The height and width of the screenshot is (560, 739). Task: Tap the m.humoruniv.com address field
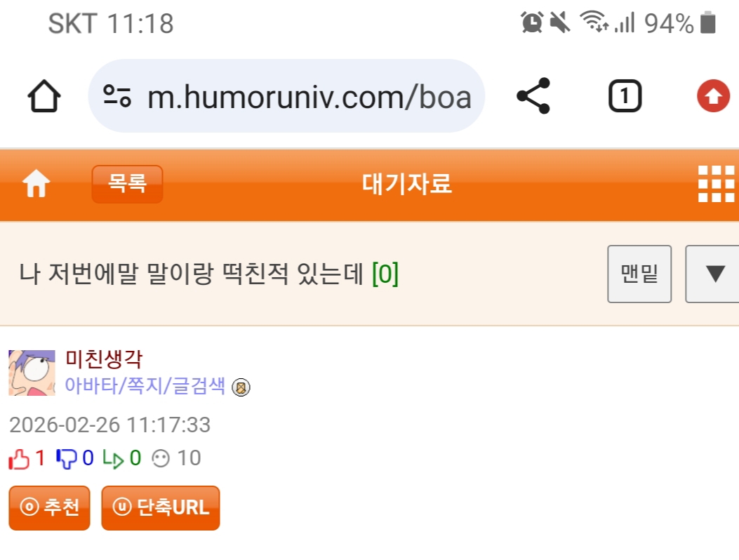(x=309, y=96)
